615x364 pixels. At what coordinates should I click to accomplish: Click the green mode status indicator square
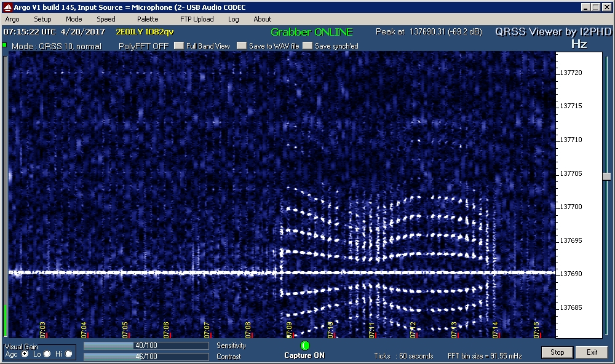[x=5, y=45]
